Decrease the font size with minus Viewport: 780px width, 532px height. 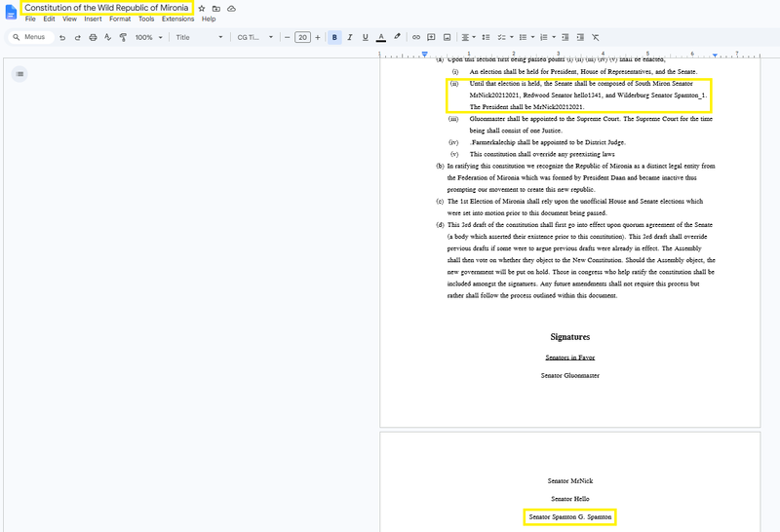(x=287, y=37)
